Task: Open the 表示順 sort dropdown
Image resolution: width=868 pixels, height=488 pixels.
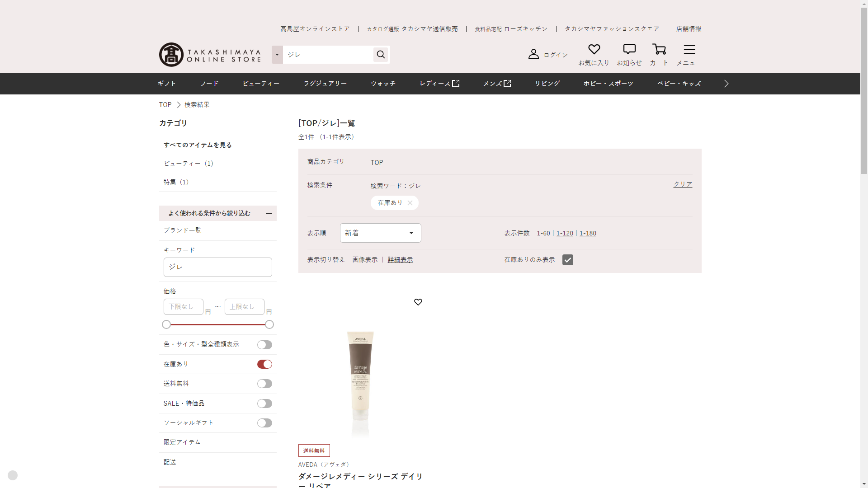Action: 380,233
